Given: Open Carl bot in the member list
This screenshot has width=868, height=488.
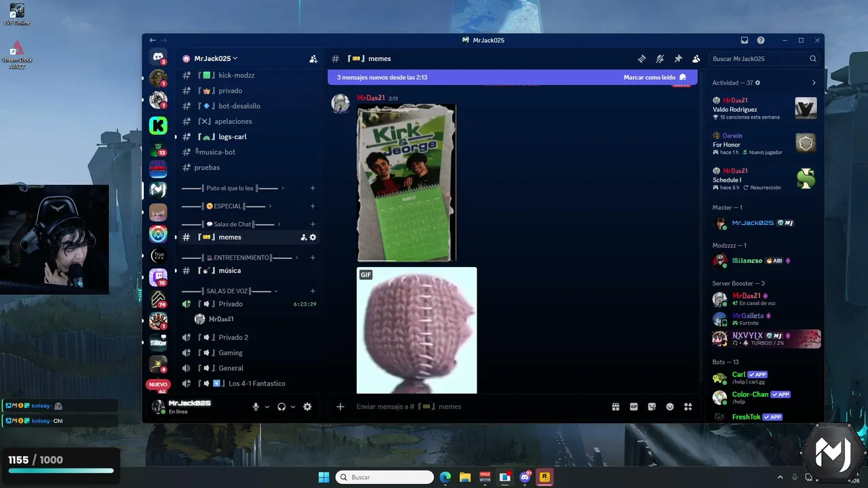Looking at the screenshot, I should pyautogui.click(x=766, y=378).
